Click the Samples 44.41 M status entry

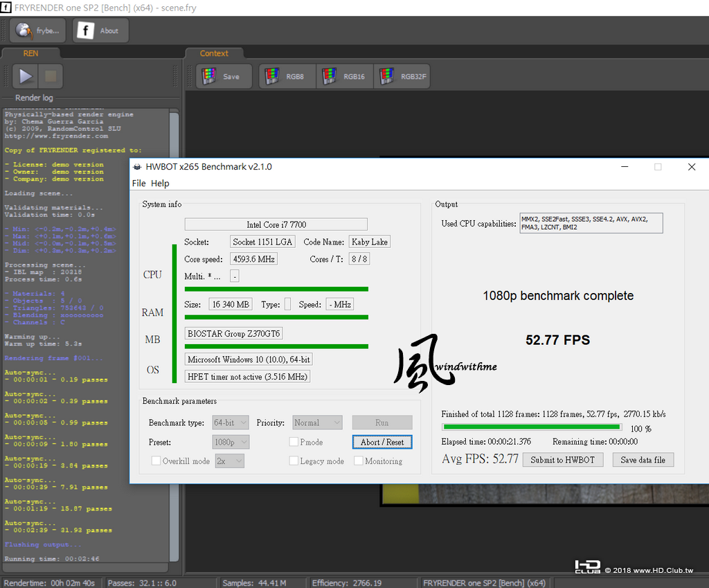pos(254,583)
